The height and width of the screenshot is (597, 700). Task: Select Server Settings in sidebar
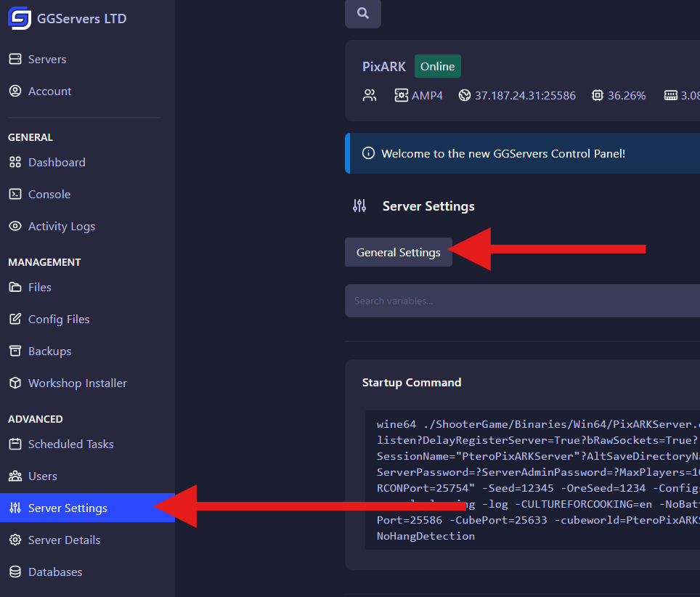pyautogui.click(x=68, y=508)
